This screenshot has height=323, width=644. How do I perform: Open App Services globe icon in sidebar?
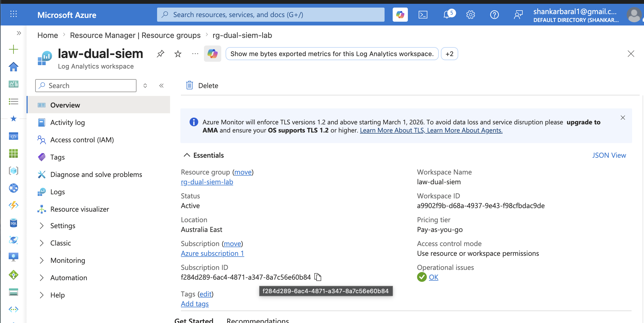(14, 188)
